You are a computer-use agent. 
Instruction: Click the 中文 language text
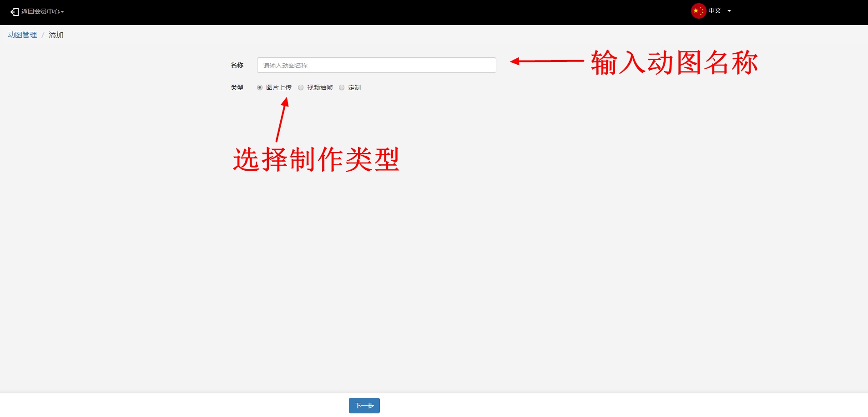(715, 11)
